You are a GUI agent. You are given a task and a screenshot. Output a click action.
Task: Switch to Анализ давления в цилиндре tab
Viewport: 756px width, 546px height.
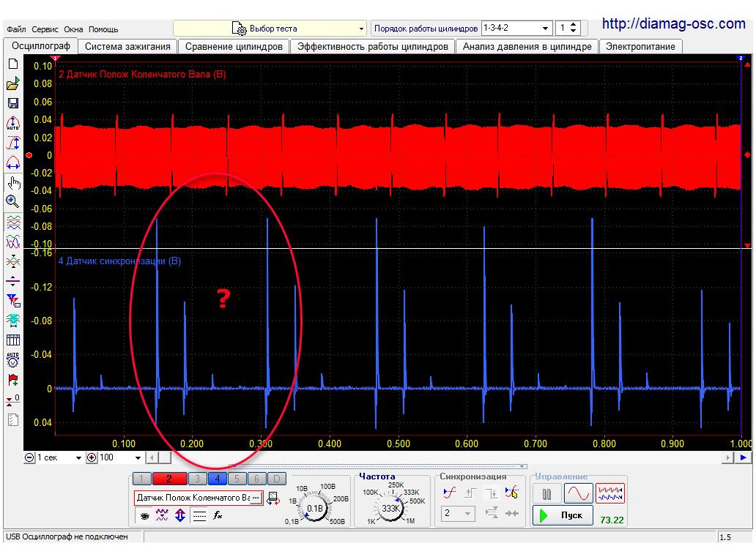pyautogui.click(x=527, y=47)
